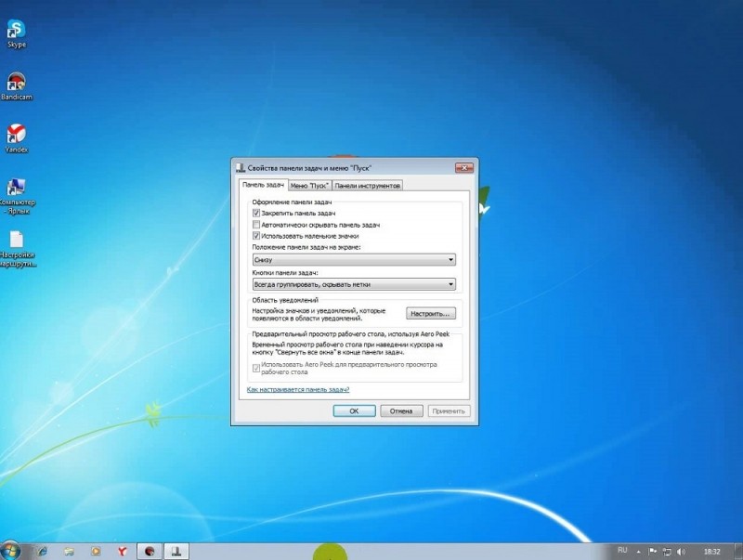Click the Отмена button

click(x=401, y=411)
